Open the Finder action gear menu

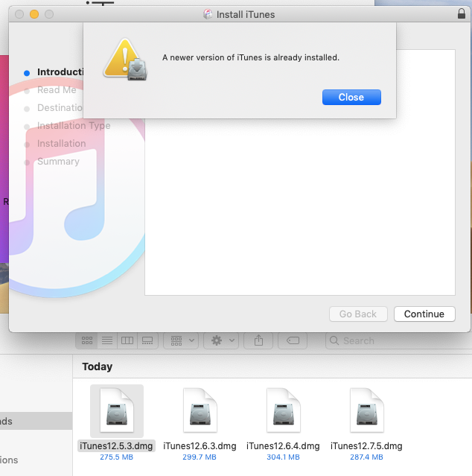(221, 340)
